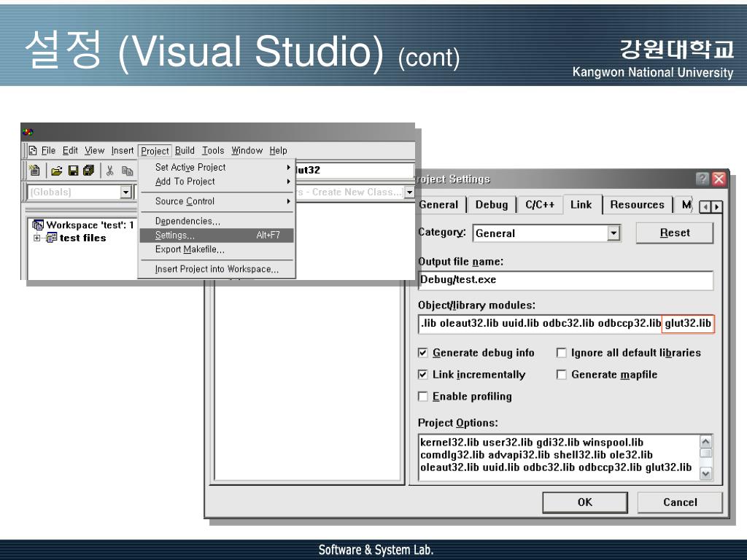The width and height of the screenshot is (747, 560).
Task: Click the Save All toolbar icon
Action: [x=88, y=171]
